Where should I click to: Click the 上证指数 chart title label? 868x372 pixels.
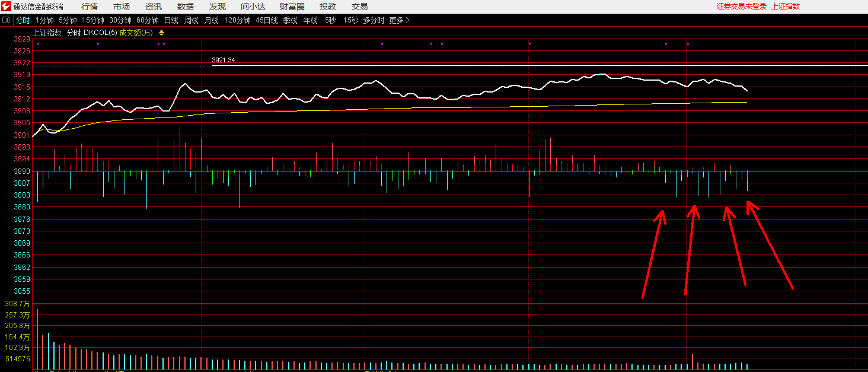[47, 33]
